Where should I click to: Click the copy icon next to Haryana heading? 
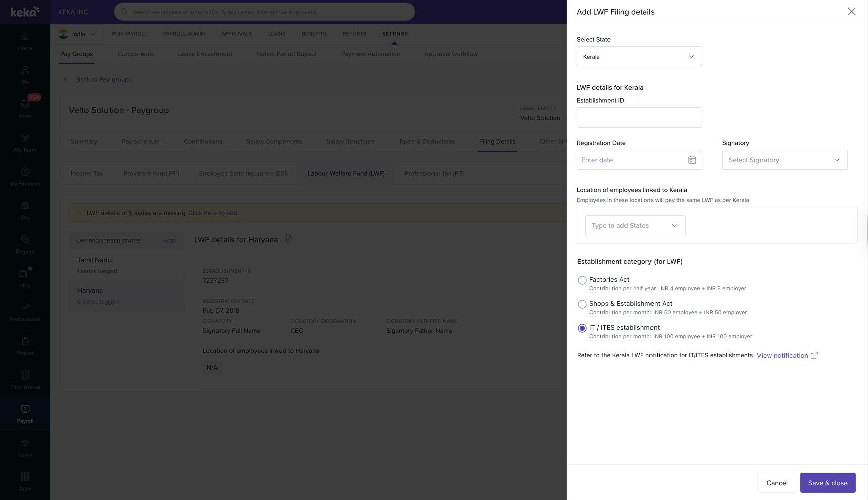pyautogui.click(x=288, y=239)
